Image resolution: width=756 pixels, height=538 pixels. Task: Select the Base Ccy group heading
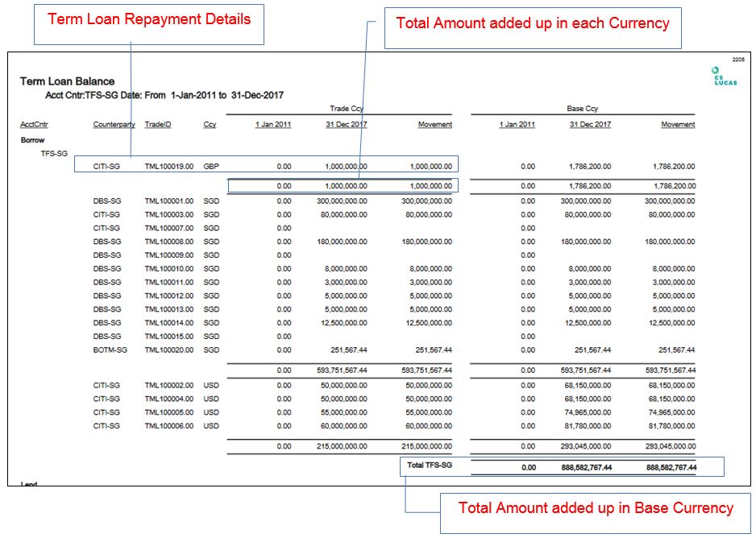(x=582, y=109)
